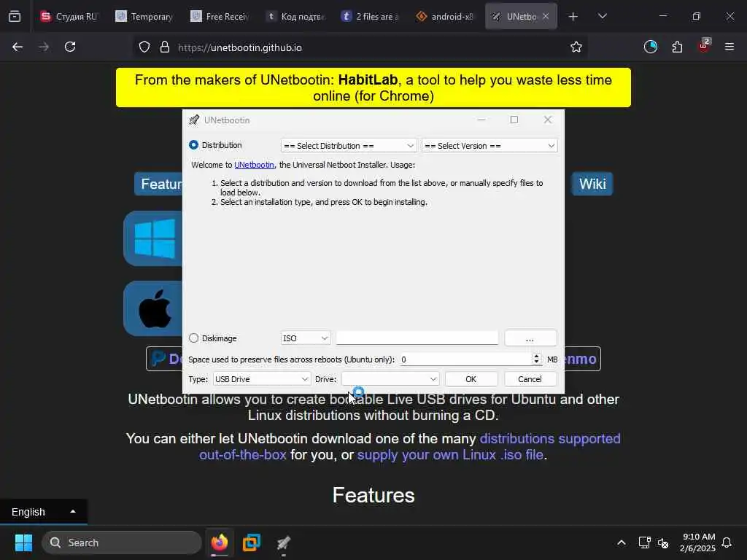Screen dimensions: 747x560
Task: Open the UNetbootin link in welcome text
Action: point(254,165)
